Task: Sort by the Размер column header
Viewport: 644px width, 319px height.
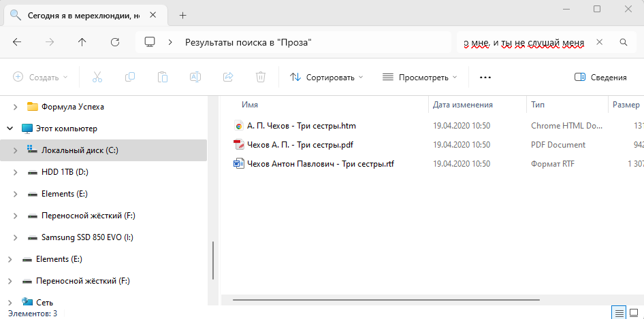Action: click(626, 105)
